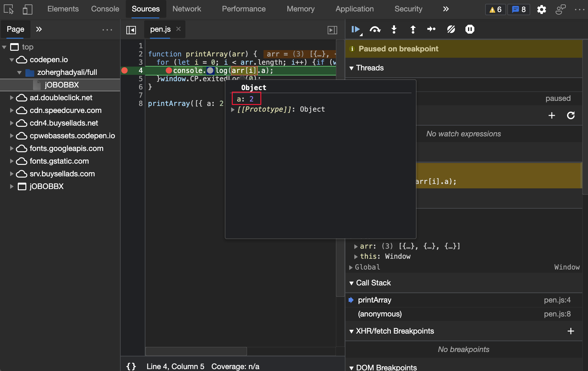
Task: Resume script execution in the debugger
Action: [x=355, y=29]
